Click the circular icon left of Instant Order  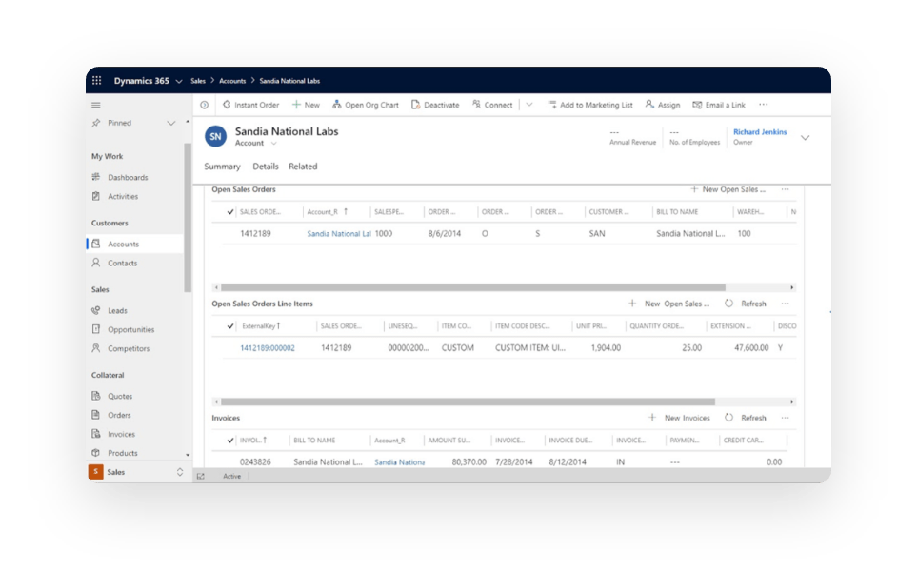click(204, 106)
